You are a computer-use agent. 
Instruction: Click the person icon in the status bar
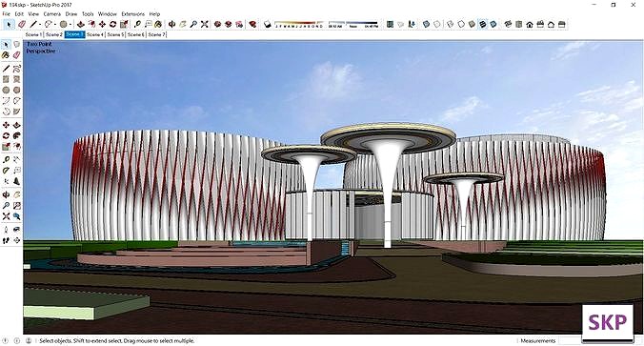29,340
